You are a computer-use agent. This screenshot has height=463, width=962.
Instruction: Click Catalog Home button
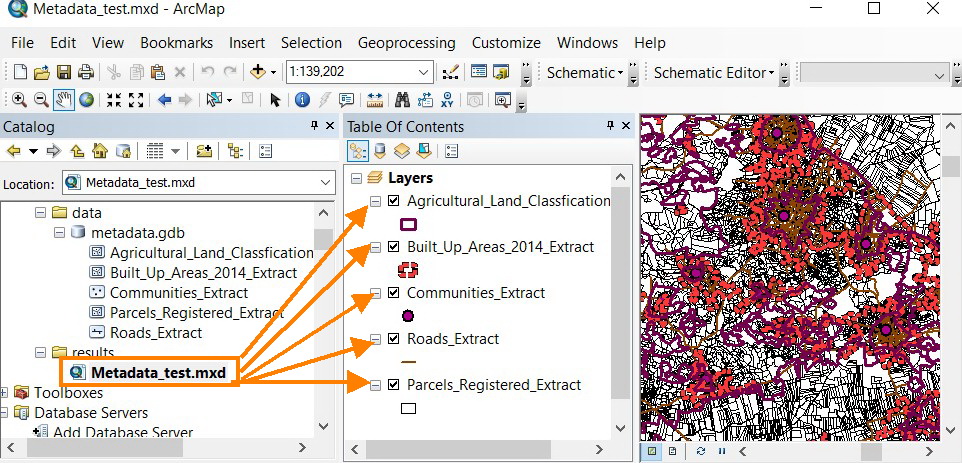100,151
